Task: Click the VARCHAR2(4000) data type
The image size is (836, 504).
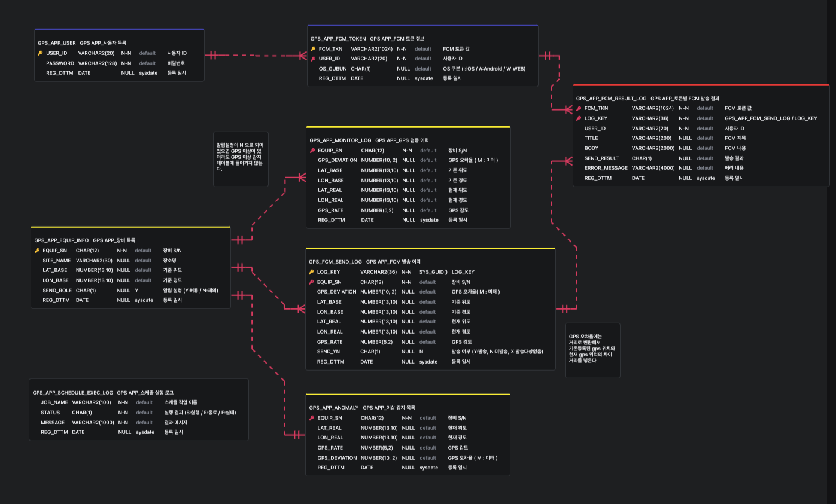Action: click(x=653, y=168)
